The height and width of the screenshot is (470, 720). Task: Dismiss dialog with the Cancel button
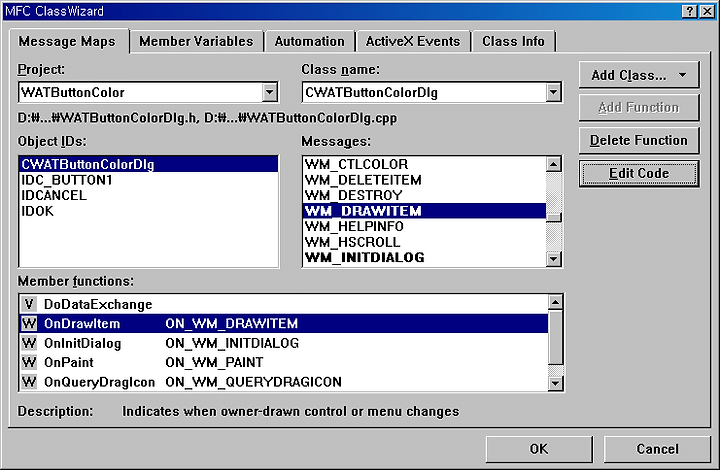657,449
